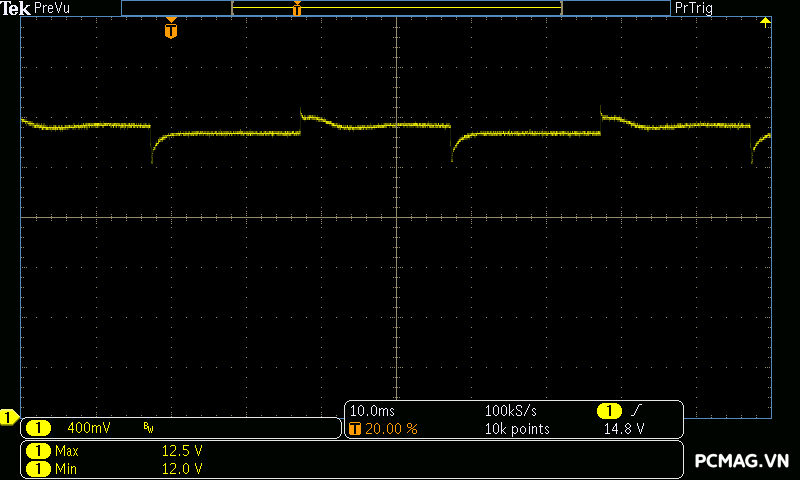Click the channel 1 badge next to 400mV
800x480 pixels.
click(x=38, y=428)
